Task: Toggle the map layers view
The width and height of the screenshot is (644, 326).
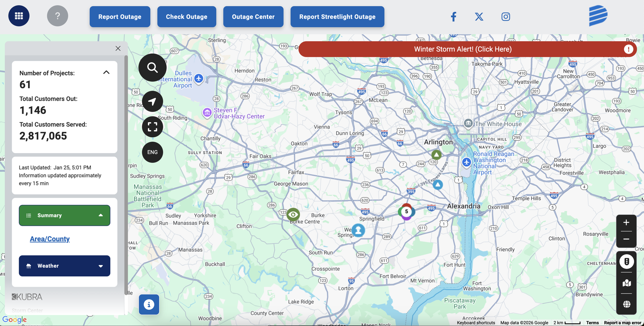Action: tap(626, 283)
